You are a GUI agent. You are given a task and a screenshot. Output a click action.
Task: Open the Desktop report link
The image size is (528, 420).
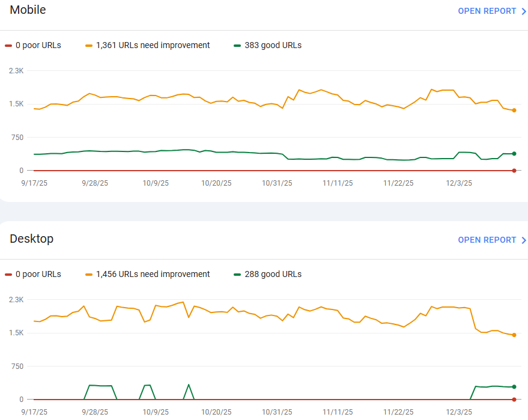487,240
